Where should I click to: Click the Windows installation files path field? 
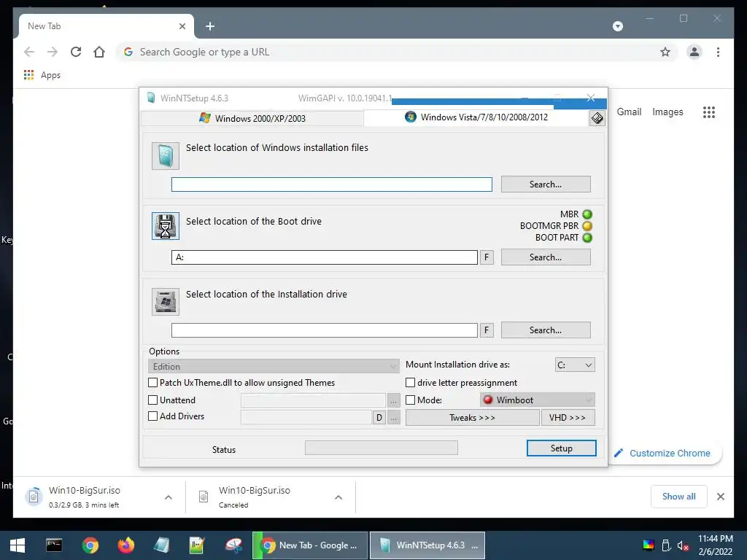pos(332,184)
